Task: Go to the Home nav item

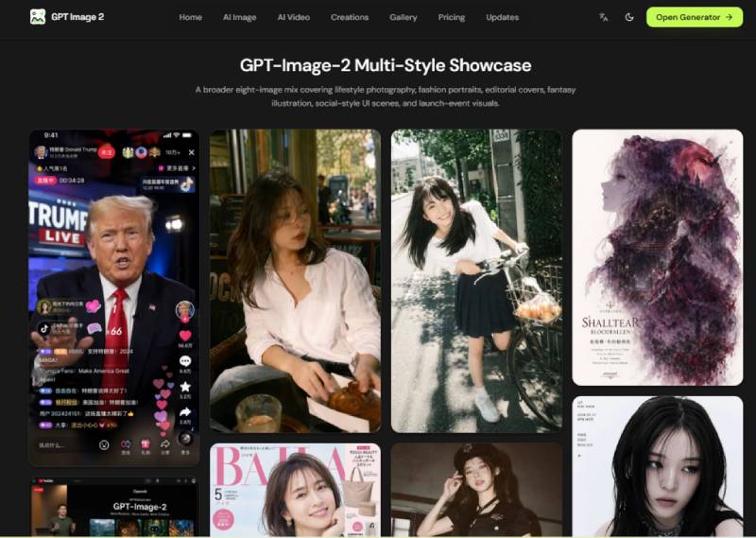Action: tap(191, 17)
